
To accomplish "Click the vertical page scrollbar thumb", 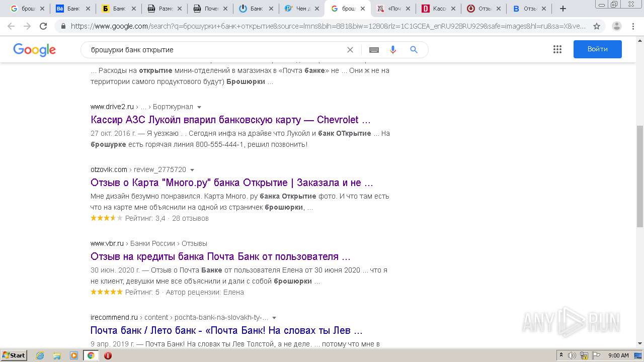I will pyautogui.click(x=639, y=176).
